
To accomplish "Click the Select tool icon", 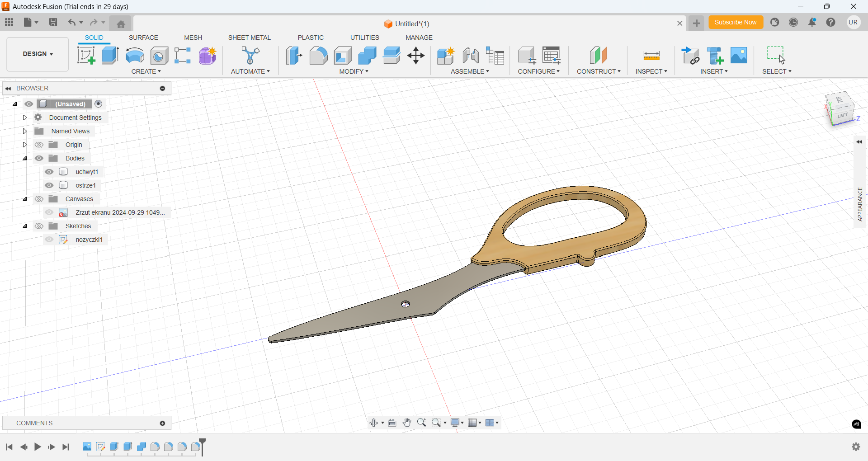I will [x=776, y=56].
